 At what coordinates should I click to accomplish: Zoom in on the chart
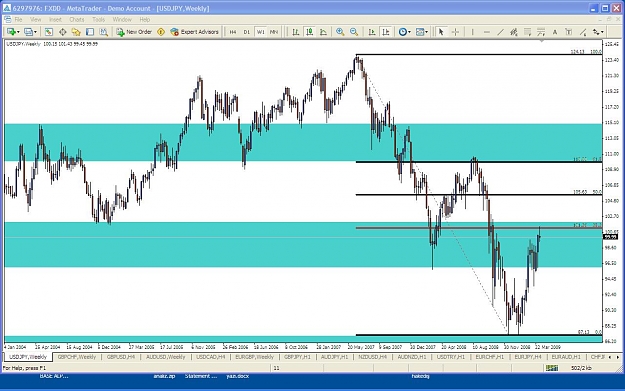pyautogui.click(x=340, y=32)
